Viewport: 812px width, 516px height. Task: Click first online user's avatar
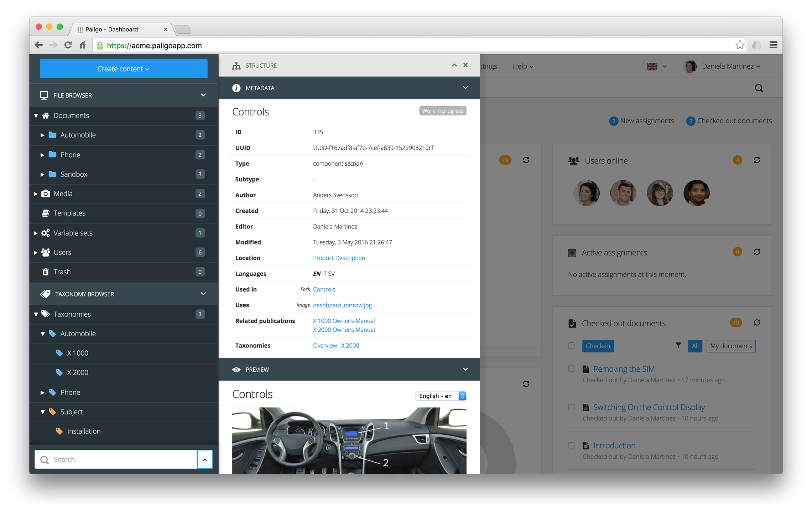pos(587,193)
